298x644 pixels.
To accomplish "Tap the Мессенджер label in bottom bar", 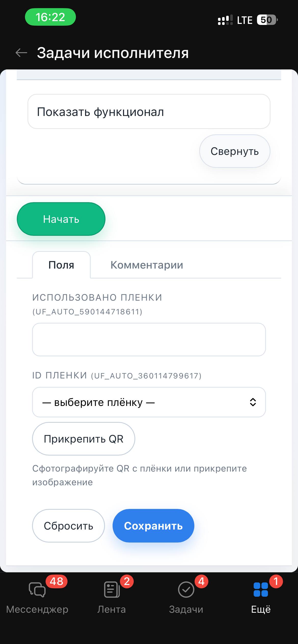I will 37,609.
